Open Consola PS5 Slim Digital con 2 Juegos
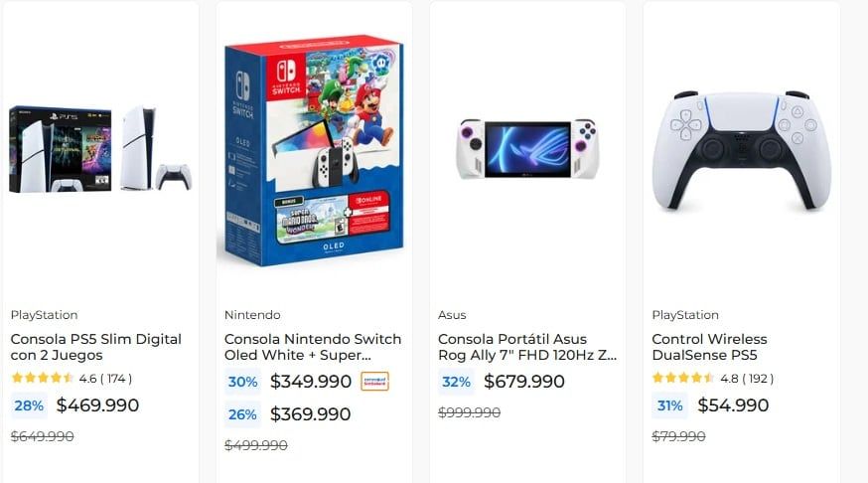This screenshot has width=868, height=483. pos(96,347)
